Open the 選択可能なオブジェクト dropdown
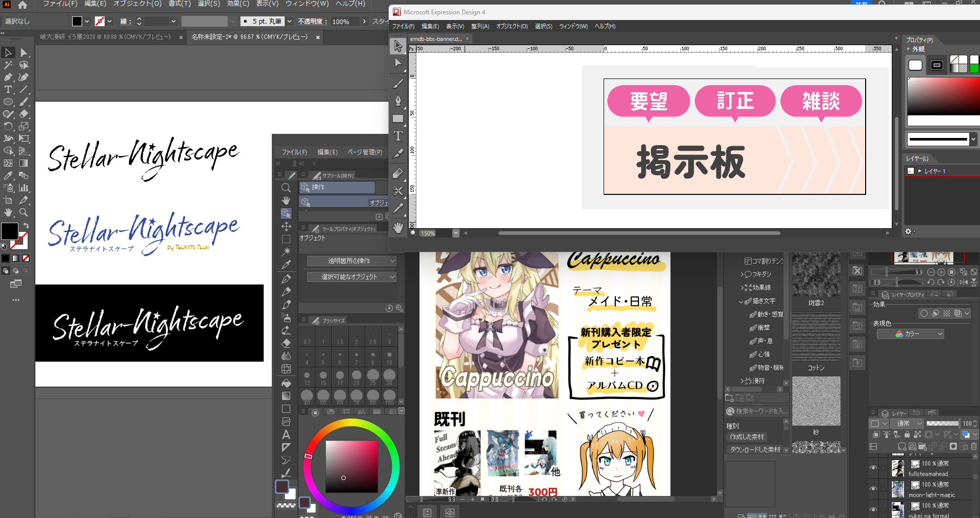This screenshot has width=980, height=518. (352, 277)
